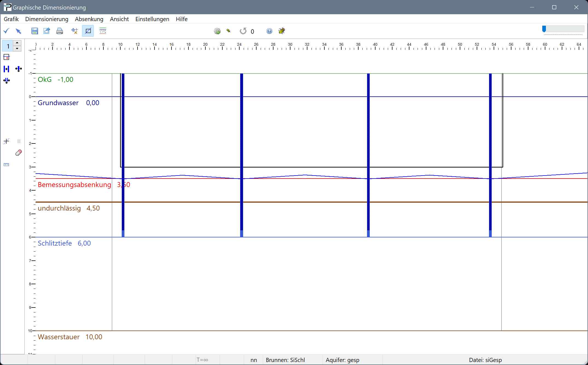Click the Bemessungsabsenkung label
Image resolution: width=588 pixels, height=365 pixels.
74,185
